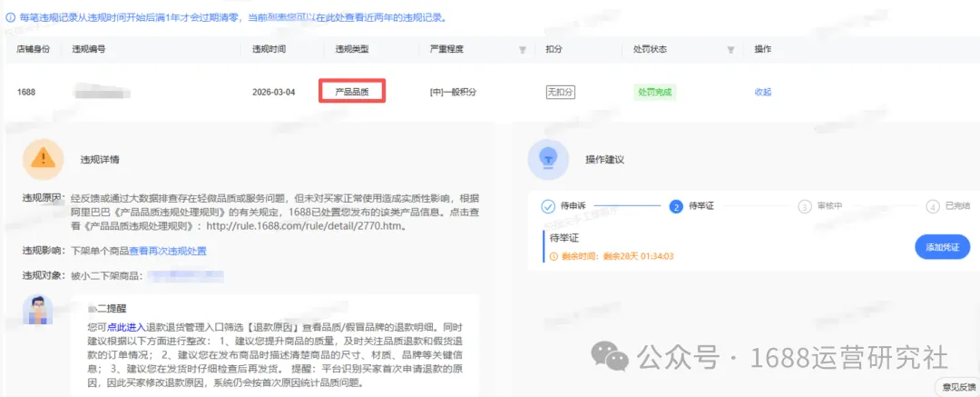The image size is (980, 397).
Task: Click the 操作 column header
Action: pos(762,49)
